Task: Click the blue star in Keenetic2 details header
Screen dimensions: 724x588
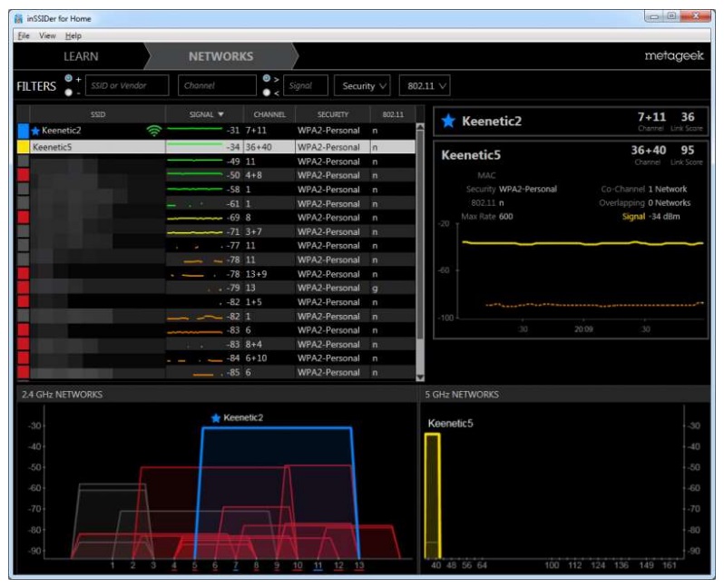Action: tap(448, 121)
